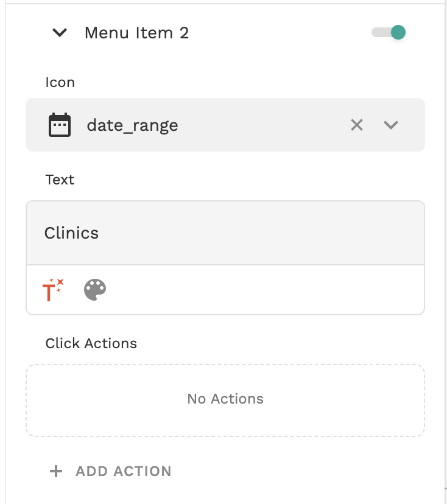Click the Click Actions section label
Screen dimensions: 447x504
(91, 343)
